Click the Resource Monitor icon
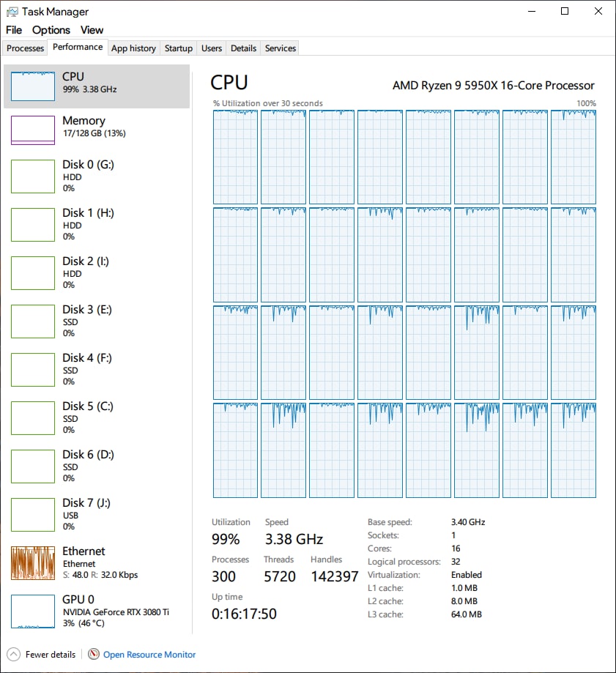 94,654
